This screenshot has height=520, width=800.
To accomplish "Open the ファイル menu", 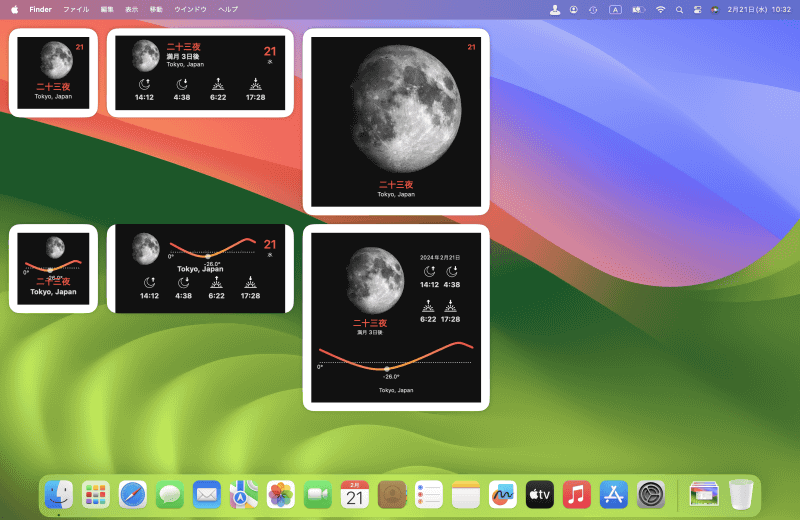I will tap(76, 9).
